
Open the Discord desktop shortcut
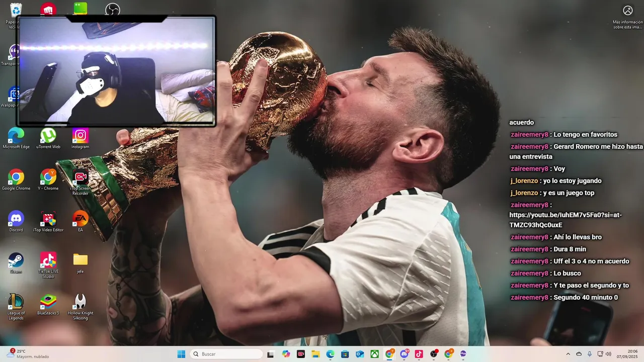click(16, 222)
